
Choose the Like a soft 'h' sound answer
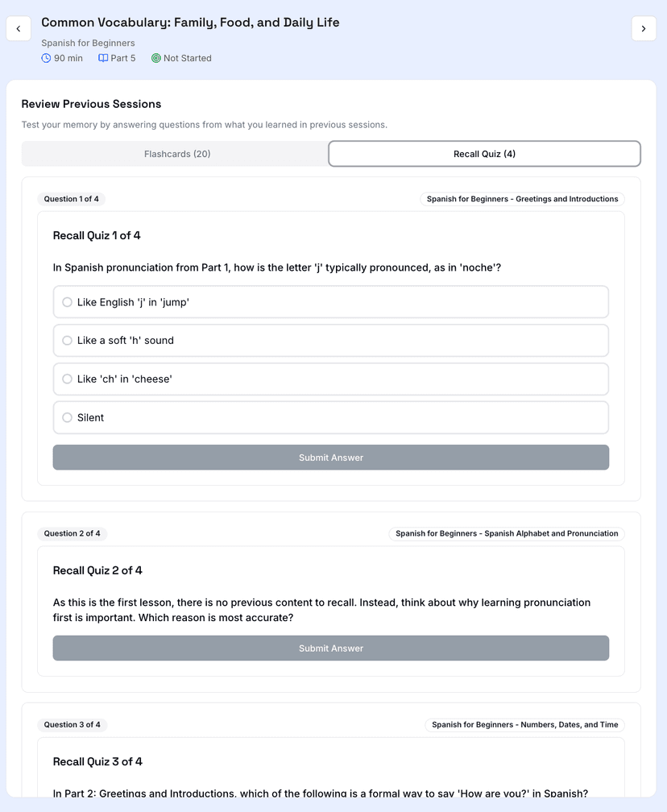(330, 341)
